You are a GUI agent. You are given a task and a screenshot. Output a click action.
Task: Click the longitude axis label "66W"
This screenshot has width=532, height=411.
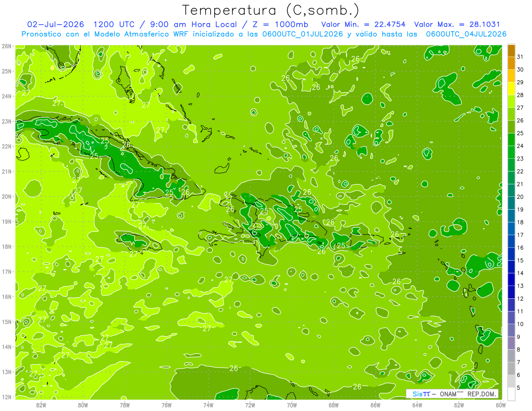[375, 405]
